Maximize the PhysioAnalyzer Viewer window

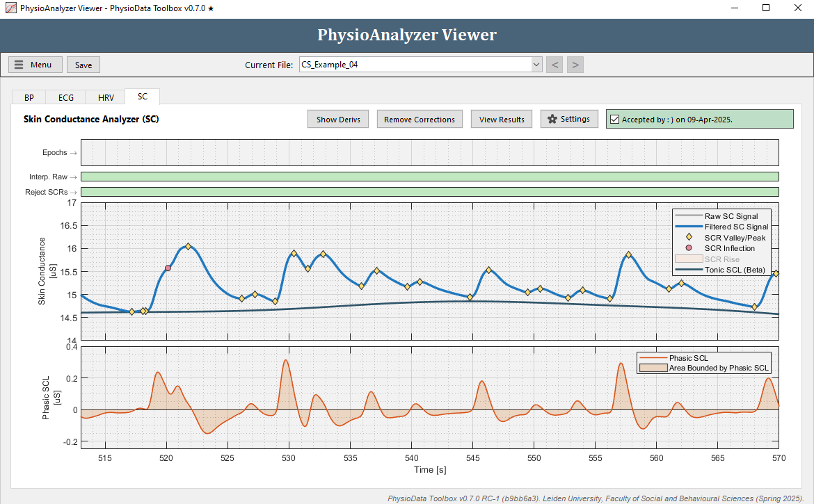pyautogui.click(x=766, y=8)
